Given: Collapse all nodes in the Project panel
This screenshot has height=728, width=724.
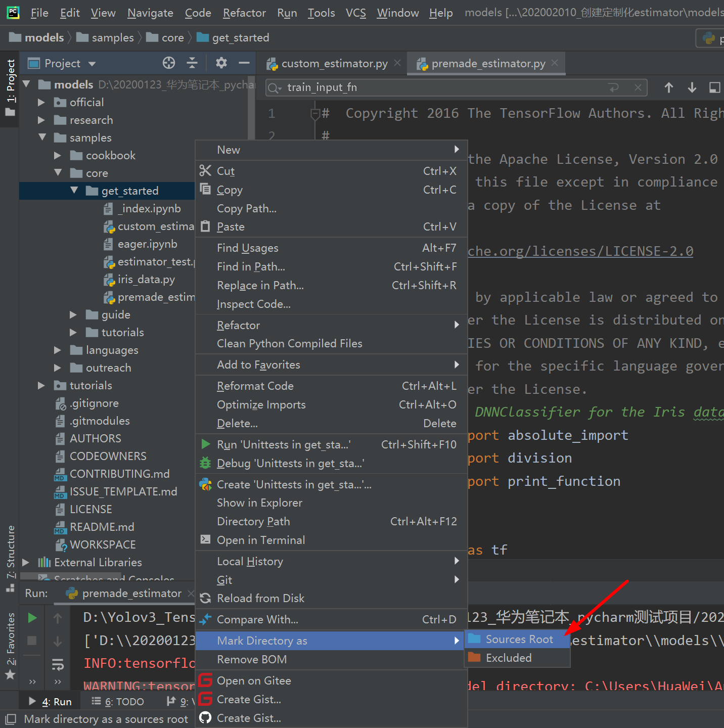Looking at the screenshot, I should tap(192, 63).
